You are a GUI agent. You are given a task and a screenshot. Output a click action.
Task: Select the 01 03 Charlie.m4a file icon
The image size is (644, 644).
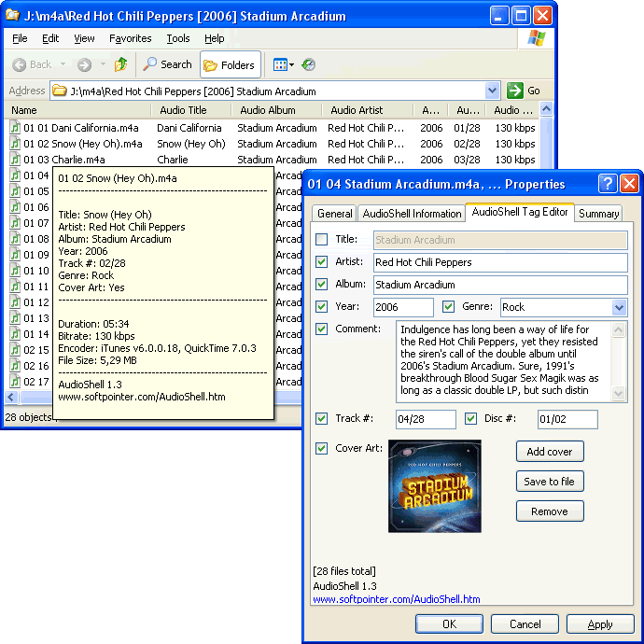click(15, 160)
